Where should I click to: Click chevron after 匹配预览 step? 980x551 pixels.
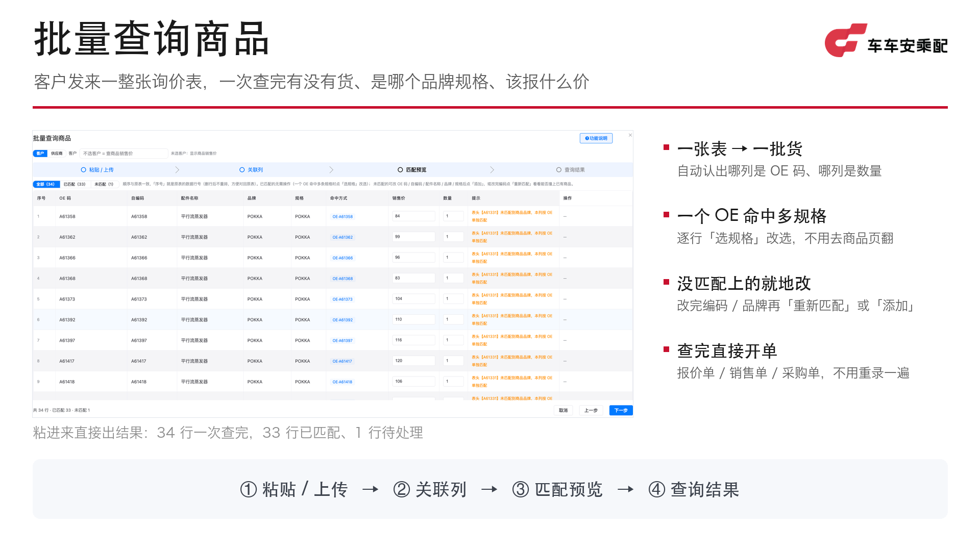492,170
